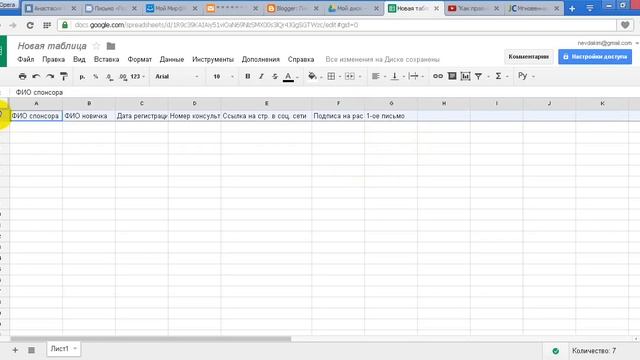This screenshot has width=640, height=360.
Task: Star the document Новая таблица
Action: [96, 46]
